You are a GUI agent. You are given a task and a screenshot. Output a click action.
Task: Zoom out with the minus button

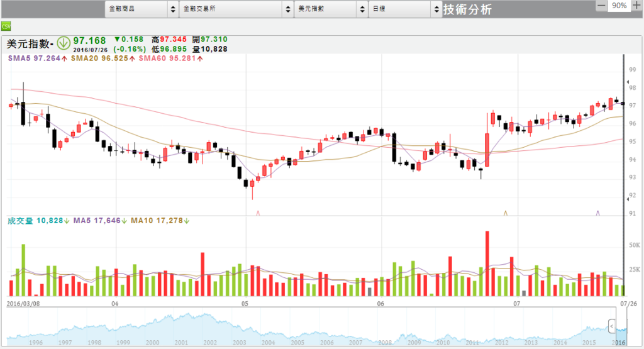[x=601, y=6]
